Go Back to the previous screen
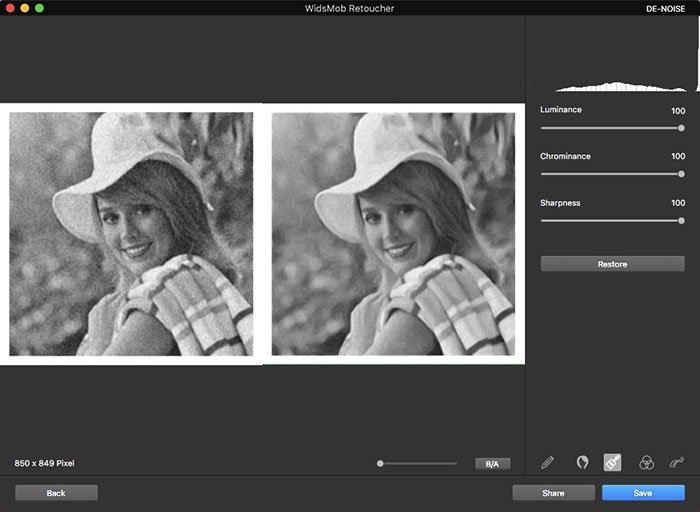 pyautogui.click(x=56, y=493)
